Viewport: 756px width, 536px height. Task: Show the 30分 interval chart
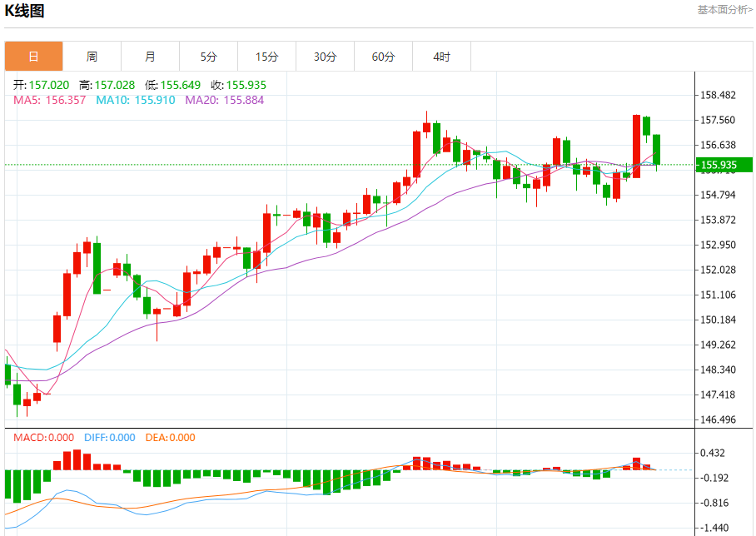click(325, 57)
